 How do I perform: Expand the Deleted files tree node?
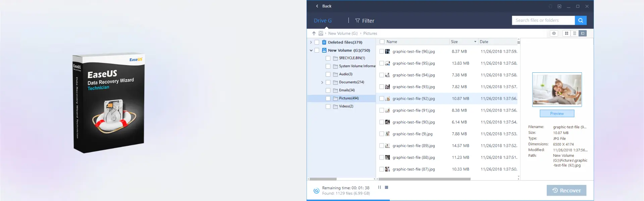(311, 42)
